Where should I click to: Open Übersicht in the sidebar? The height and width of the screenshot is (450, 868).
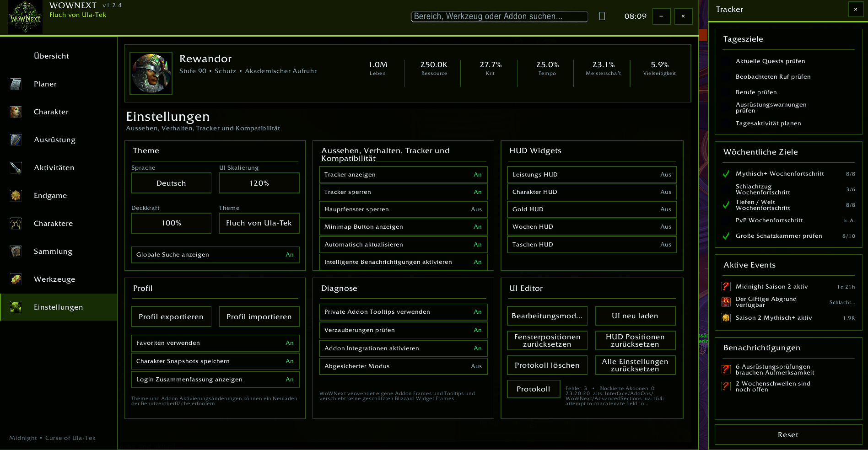point(59,56)
